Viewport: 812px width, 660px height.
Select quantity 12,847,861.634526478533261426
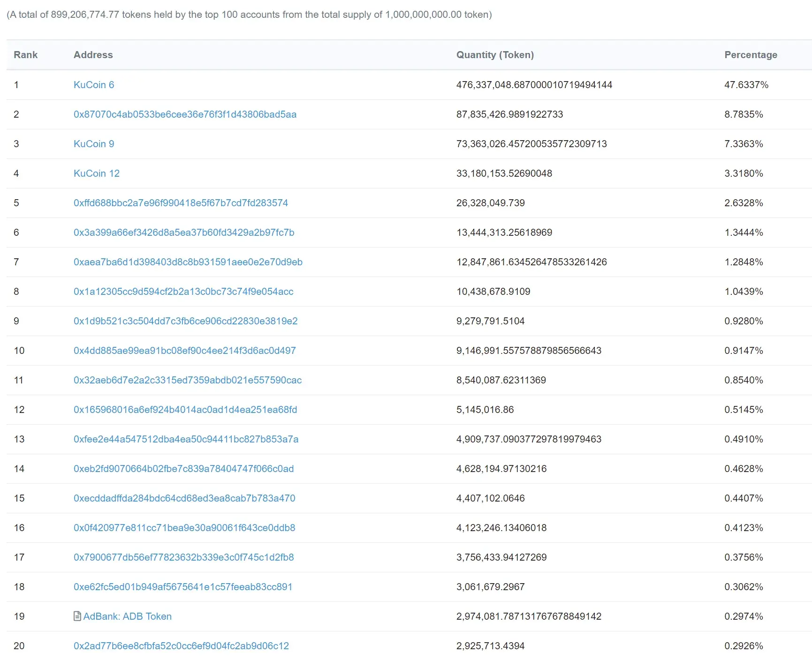531,262
